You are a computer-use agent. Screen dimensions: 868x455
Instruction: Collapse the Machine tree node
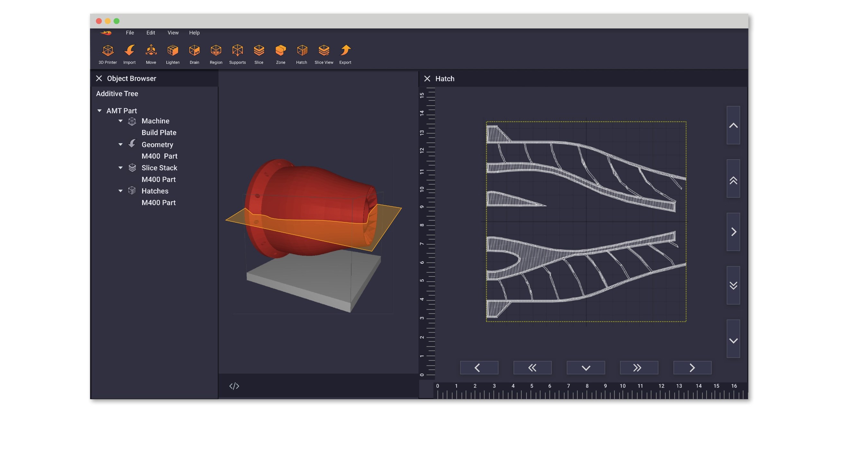pyautogui.click(x=121, y=121)
